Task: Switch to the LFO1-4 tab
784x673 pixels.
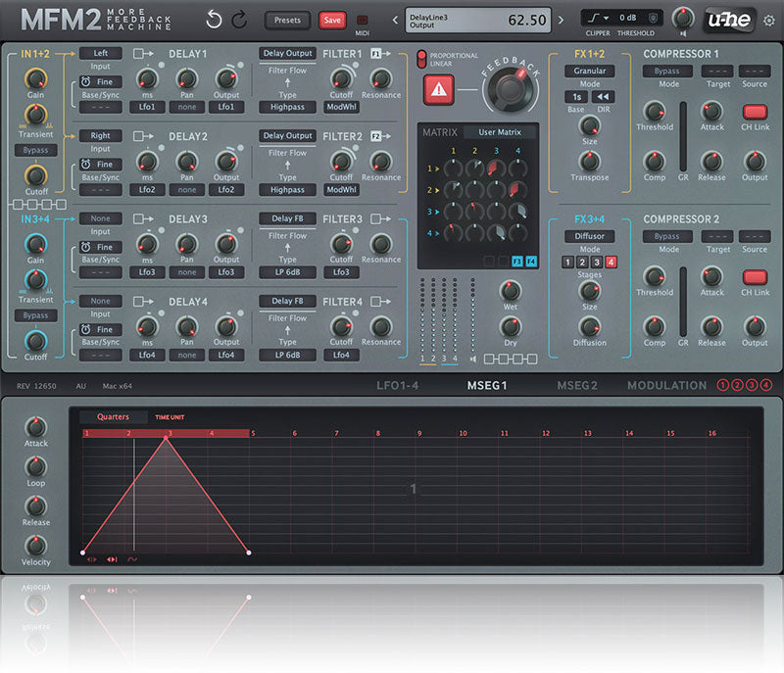Action: pos(398,385)
